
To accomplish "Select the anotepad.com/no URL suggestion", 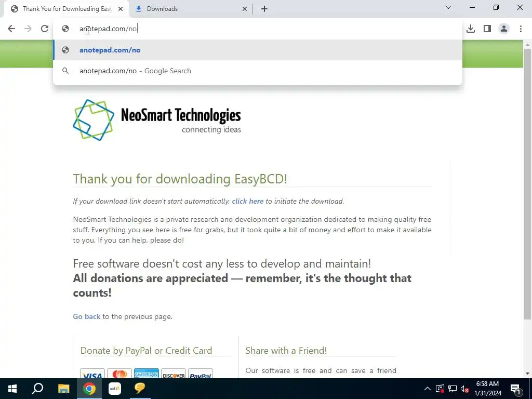I will click(x=258, y=50).
